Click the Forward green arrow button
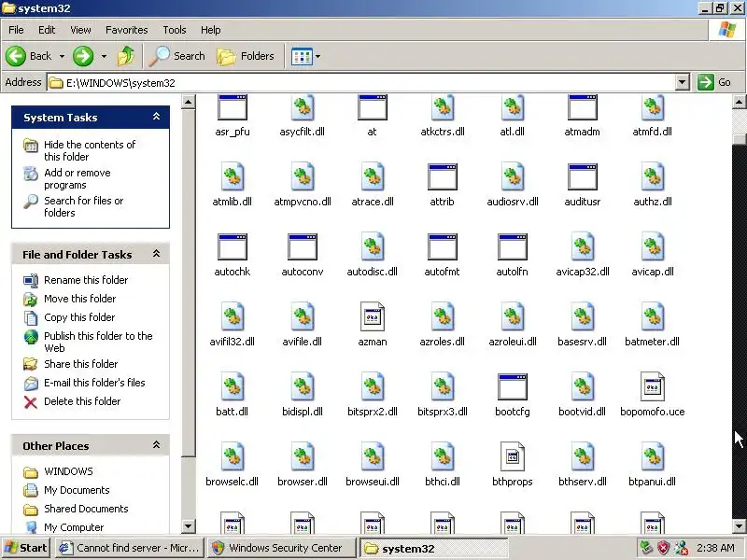Viewport: 747px width, 560px height. tap(83, 56)
